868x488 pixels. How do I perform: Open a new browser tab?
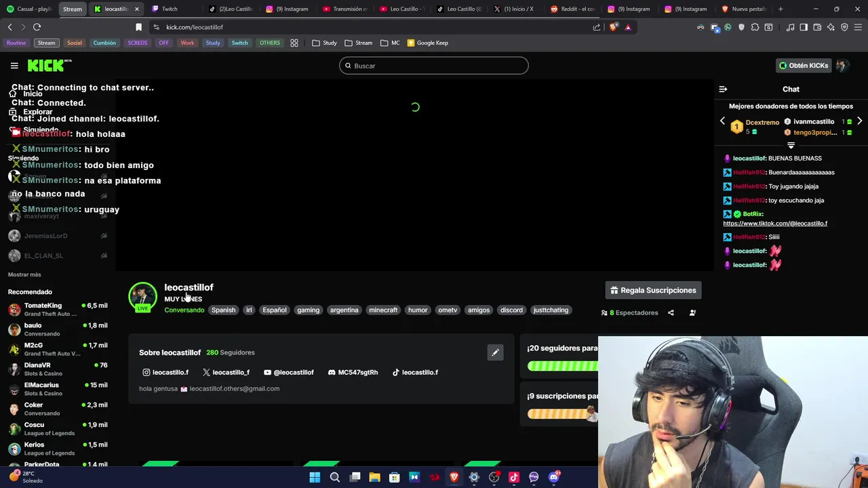781,9
